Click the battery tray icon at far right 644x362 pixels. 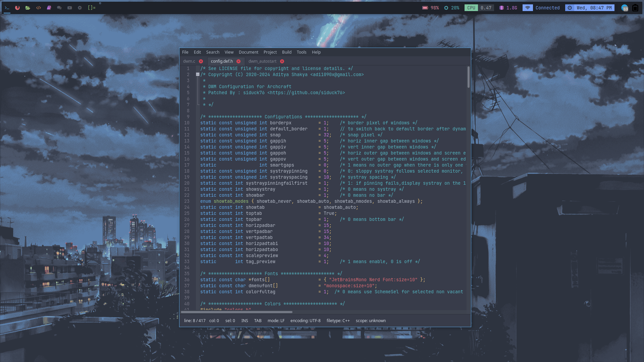[x=635, y=8]
